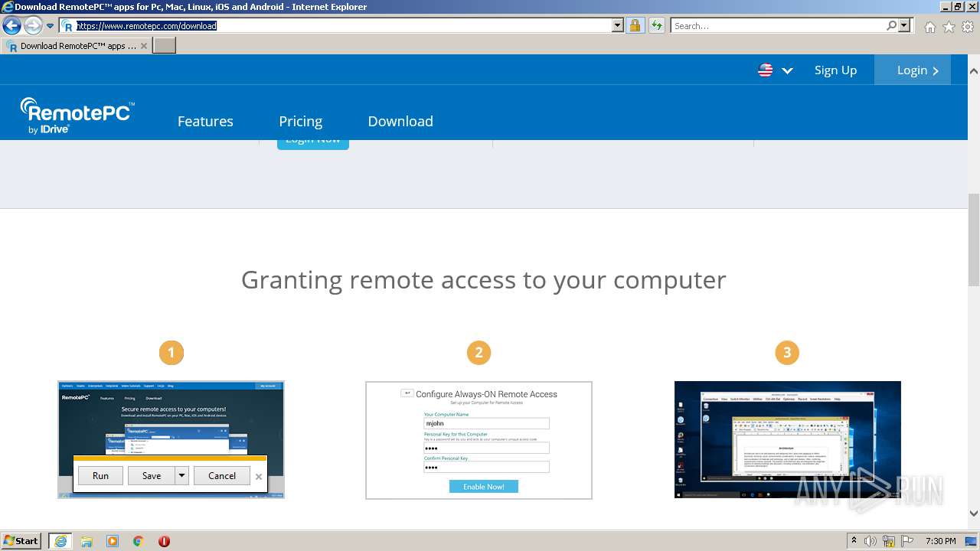
Task: Open Windows Explorer folder taskbar icon
Action: [87, 541]
